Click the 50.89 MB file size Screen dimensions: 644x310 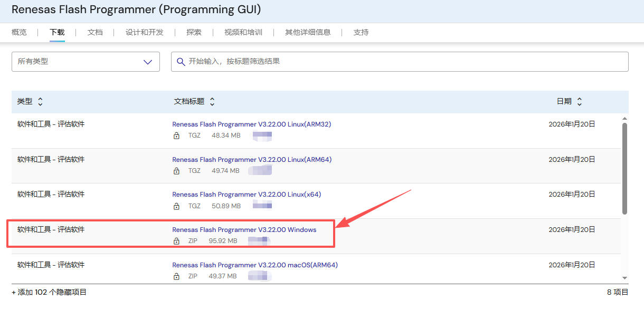[226, 206]
